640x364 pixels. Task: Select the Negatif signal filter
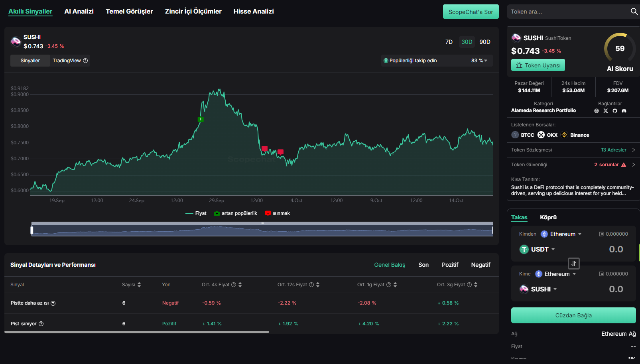pos(480,265)
